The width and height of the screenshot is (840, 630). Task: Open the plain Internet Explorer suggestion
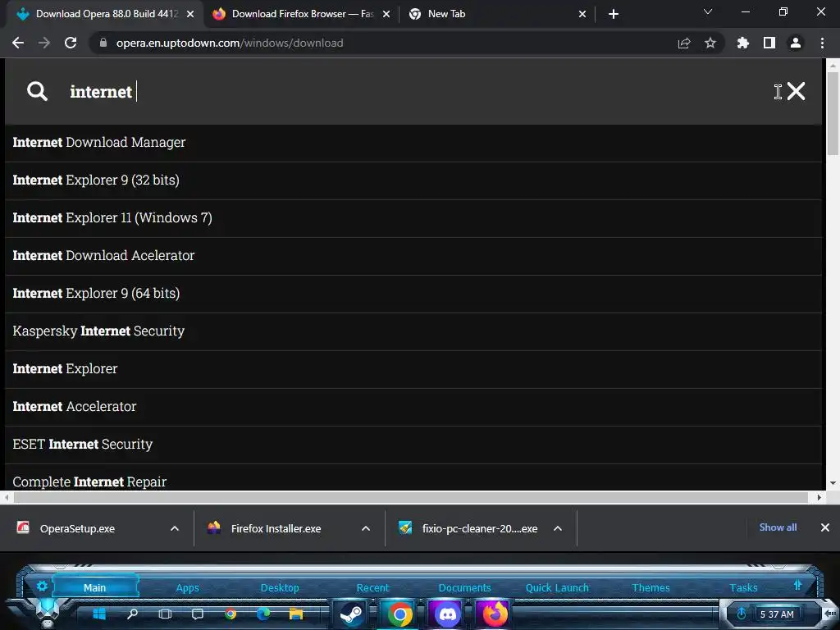[x=413, y=369]
